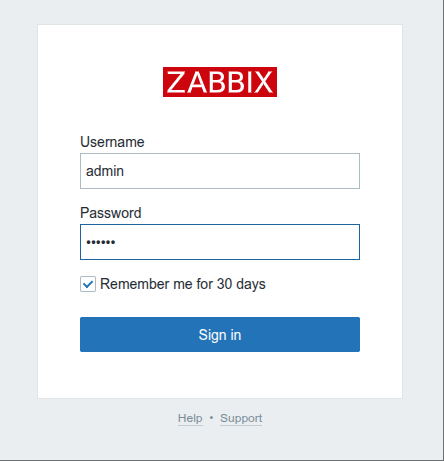Click the 'Remember me for 30 days' label text
The height and width of the screenshot is (461, 444).
click(x=183, y=284)
